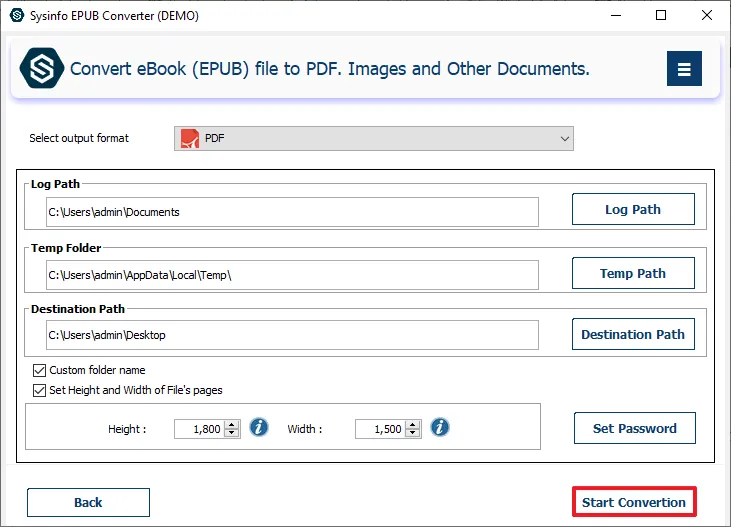Start Convertion of the EPUB file
This screenshot has height=527, width=731.
pos(634,502)
